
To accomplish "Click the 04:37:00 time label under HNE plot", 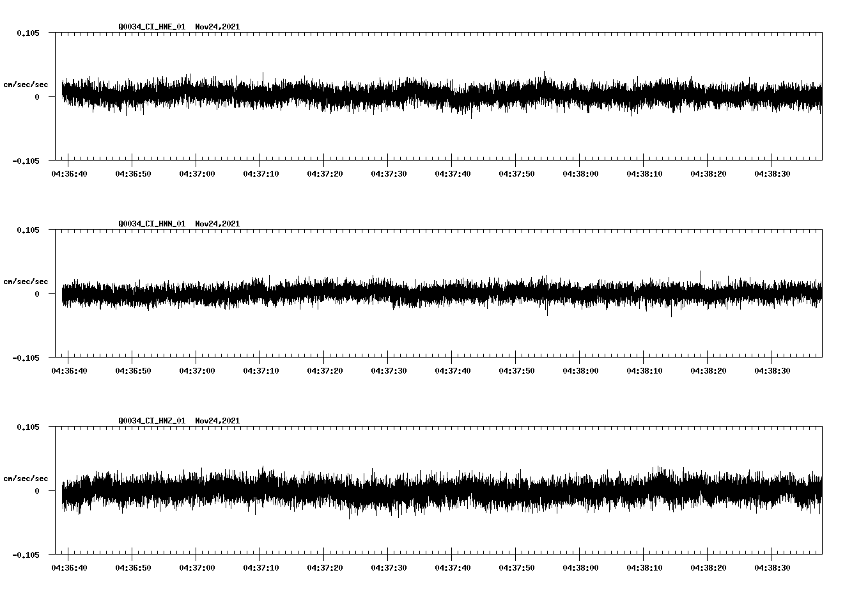I will click(197, 174).
